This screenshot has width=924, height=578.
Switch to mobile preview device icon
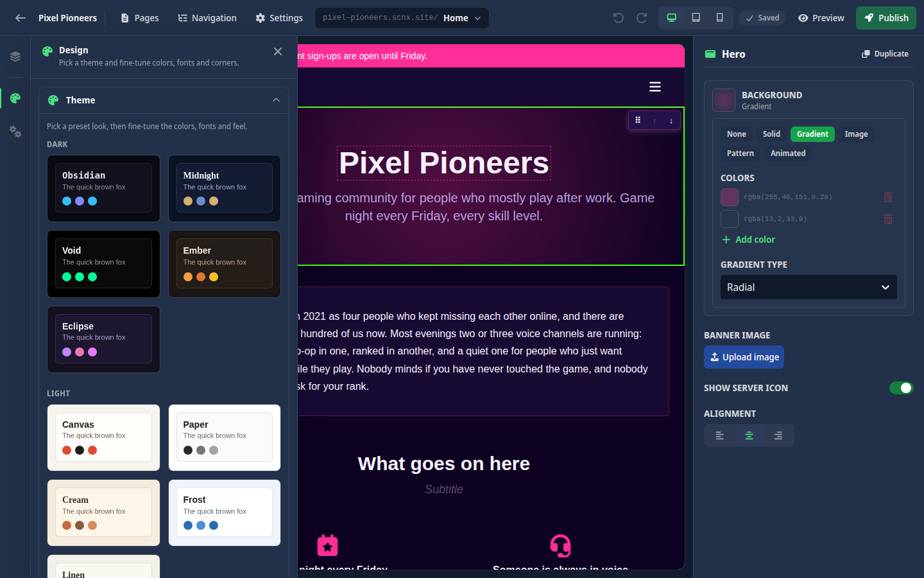719,18
